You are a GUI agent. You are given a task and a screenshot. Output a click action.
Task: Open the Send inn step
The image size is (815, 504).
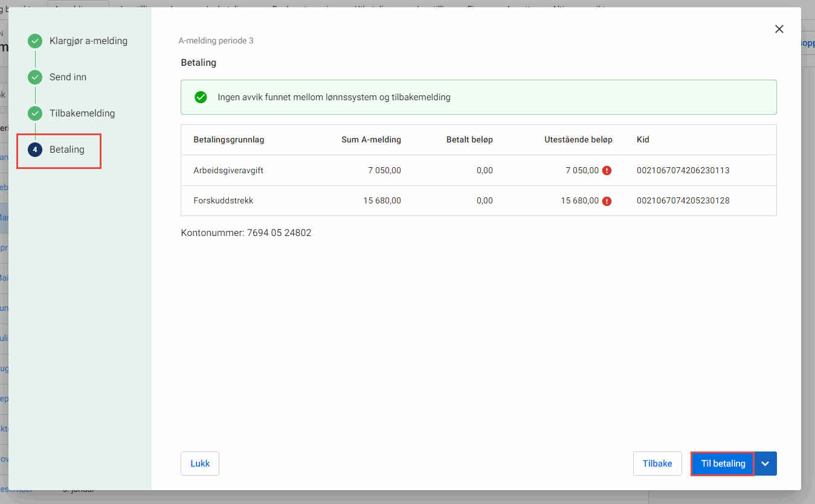click(68, 77)
